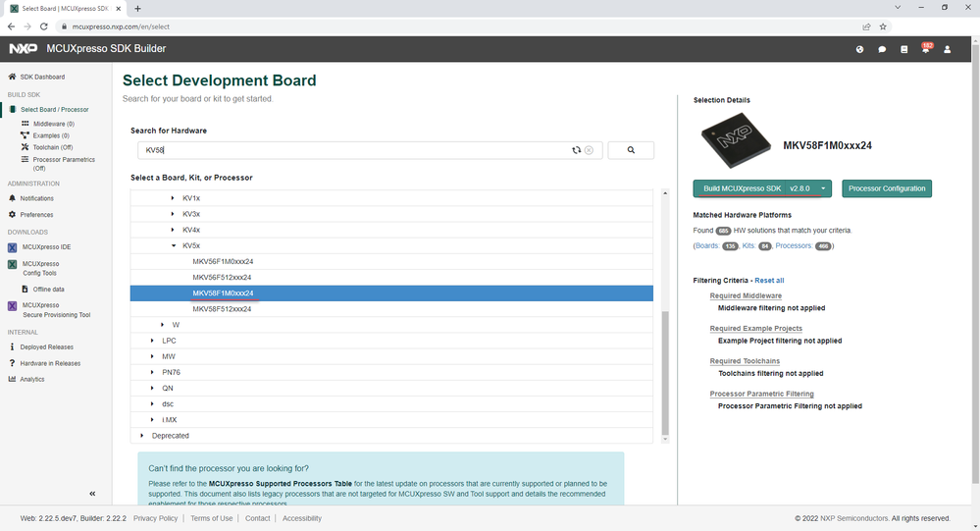Open SDK version v2.8.0 dropdown arrow

pos(823,188)
